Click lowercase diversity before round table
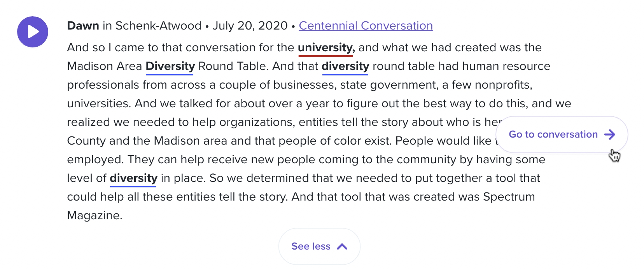This screenshot has height=269, width=644. (345, 66)
